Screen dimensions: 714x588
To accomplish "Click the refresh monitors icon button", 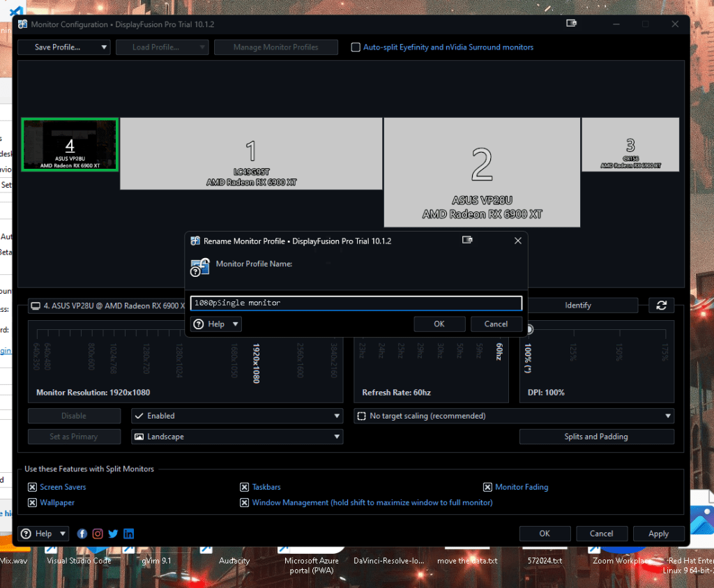I will pos(661,306).
